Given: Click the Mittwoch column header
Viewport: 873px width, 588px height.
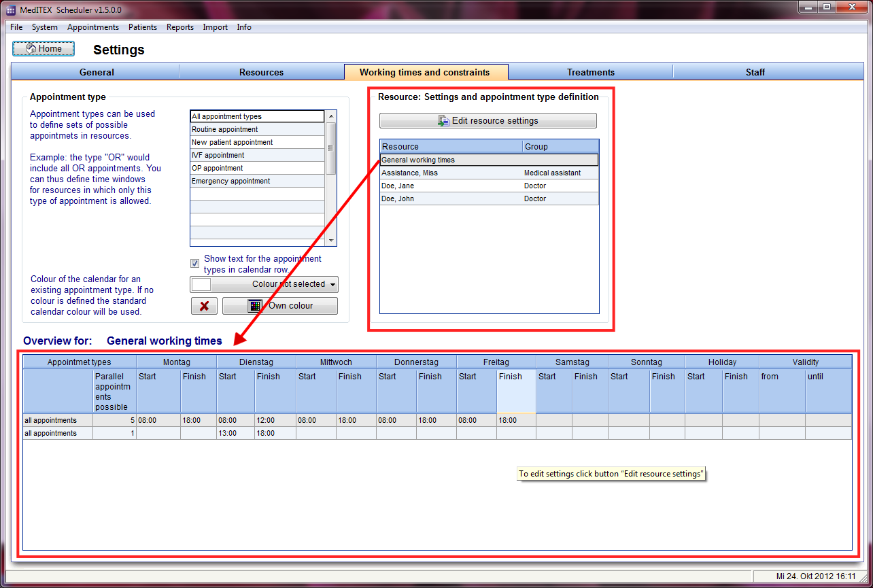Looking at the screenshot, I should click(x=336, y=362).
